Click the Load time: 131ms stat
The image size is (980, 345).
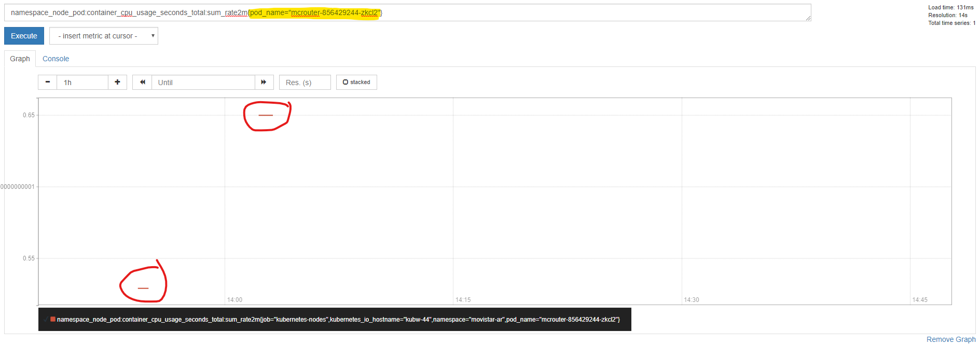[950, 7]
